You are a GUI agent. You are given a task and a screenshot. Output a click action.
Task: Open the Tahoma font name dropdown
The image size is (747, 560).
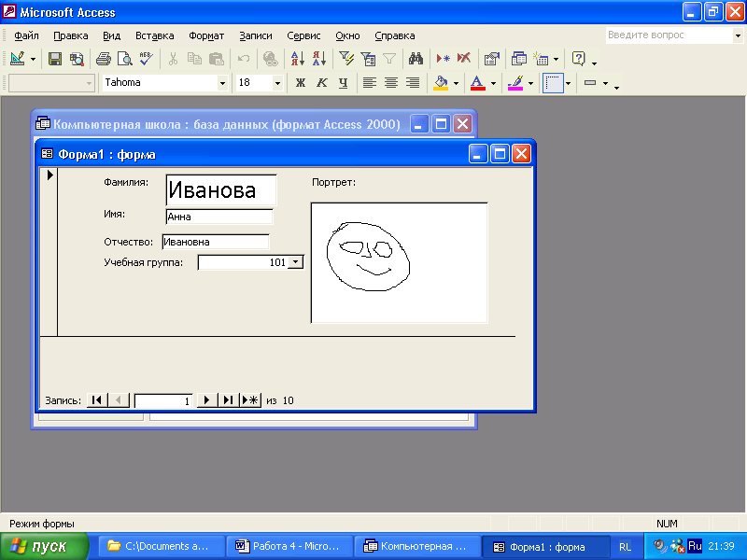click(222, 83)
